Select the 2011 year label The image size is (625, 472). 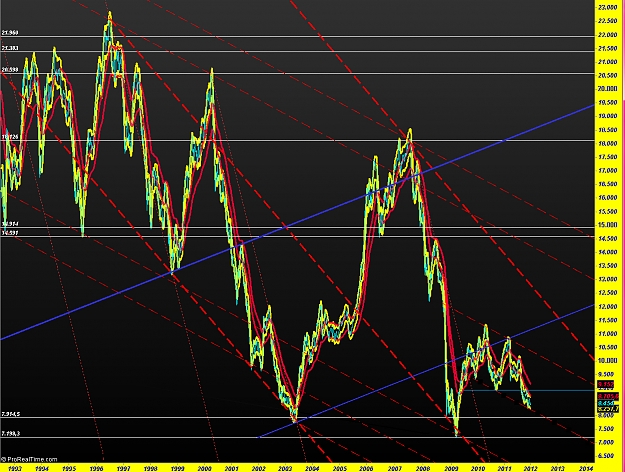pos(505,468)
